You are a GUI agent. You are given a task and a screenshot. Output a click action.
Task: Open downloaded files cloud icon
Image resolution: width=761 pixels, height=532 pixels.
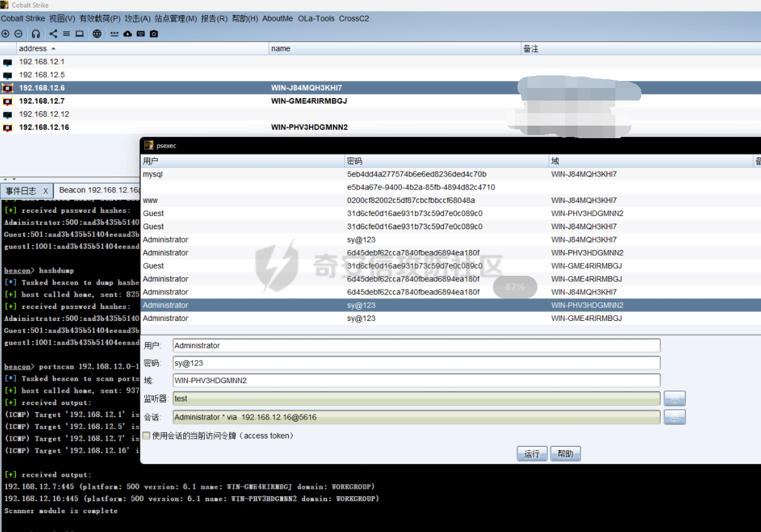click(127, 34)
